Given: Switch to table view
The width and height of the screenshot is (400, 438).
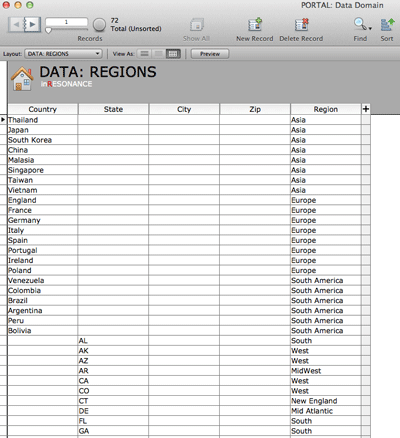Looking at the screenshot, I should [173, 54].
